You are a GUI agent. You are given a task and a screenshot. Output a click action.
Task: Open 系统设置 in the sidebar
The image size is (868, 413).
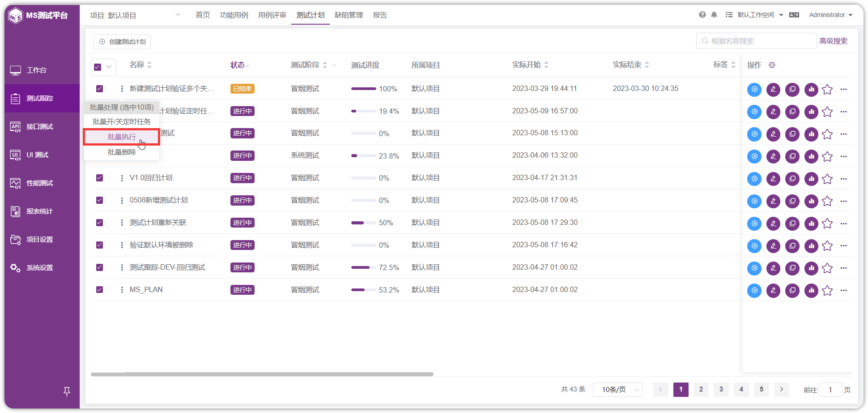pyautogui.click(x=42, y=268)
